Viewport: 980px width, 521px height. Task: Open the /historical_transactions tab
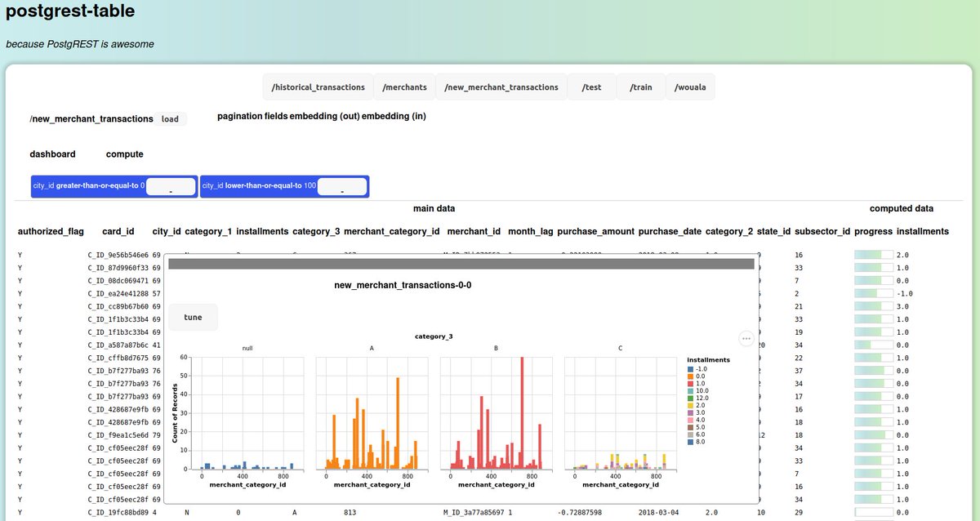pyautogui.click(x=318, y=87)
